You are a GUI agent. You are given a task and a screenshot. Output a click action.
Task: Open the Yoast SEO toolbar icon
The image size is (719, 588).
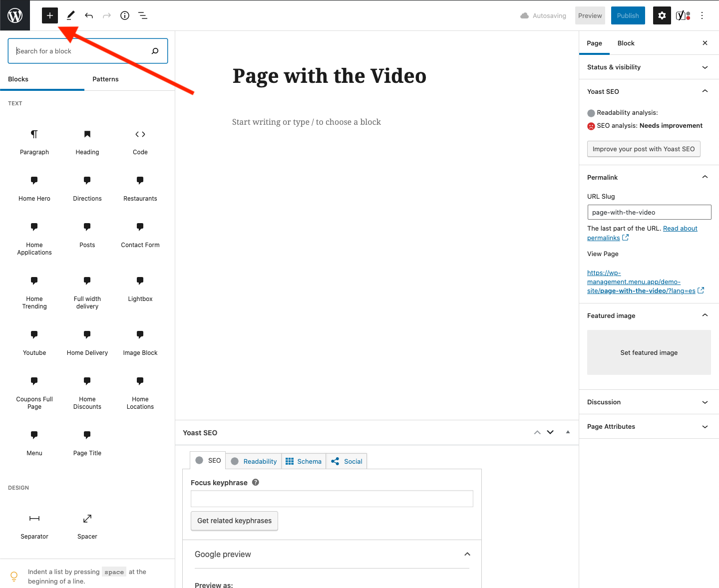tap(683, 15)
